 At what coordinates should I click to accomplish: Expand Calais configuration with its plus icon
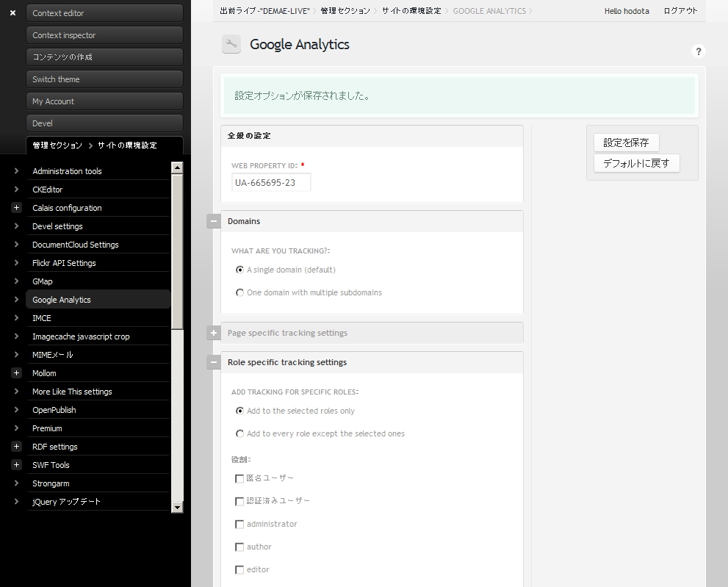click(16, 208)
